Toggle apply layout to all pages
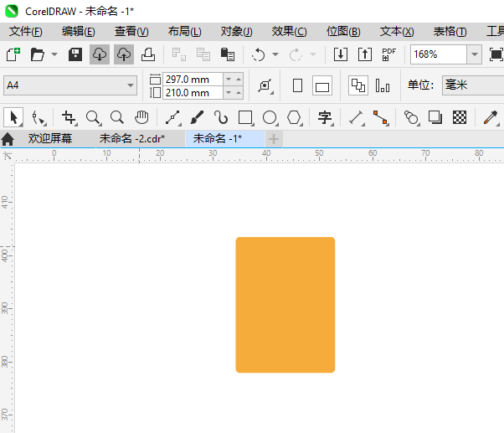Image resolution: width=504 pixels, height=433 pixels. (x=358, y=85)
